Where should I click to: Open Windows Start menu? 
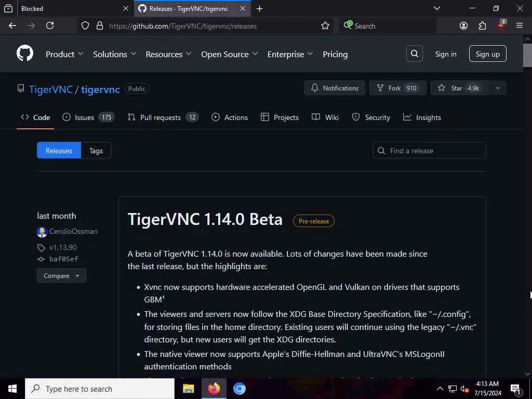12,389
